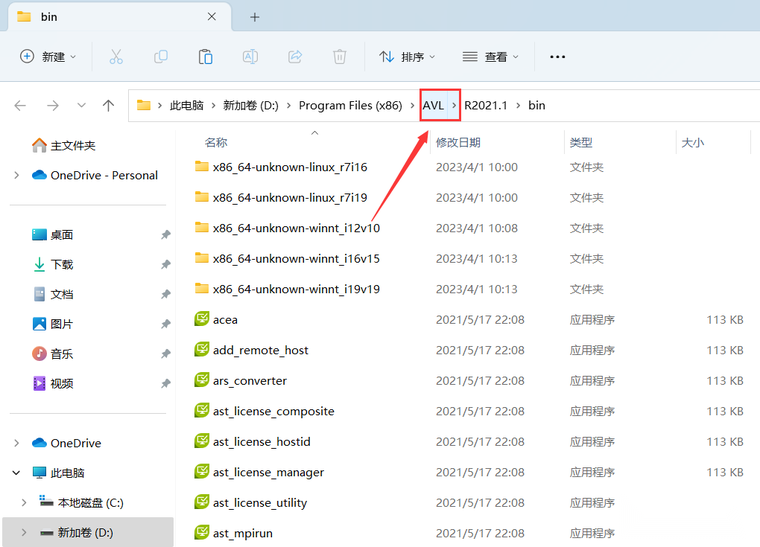Click the Paste clipboard icon
Viewport: 760px width, 547px height.
206,57
